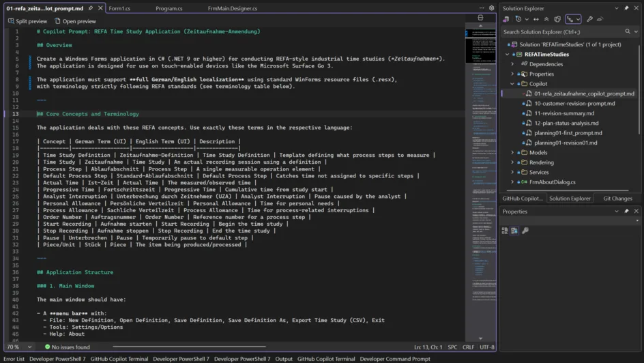Select planning01-revision01.md file
Viewport: 644px width, 363px height.
coord(565,143)
